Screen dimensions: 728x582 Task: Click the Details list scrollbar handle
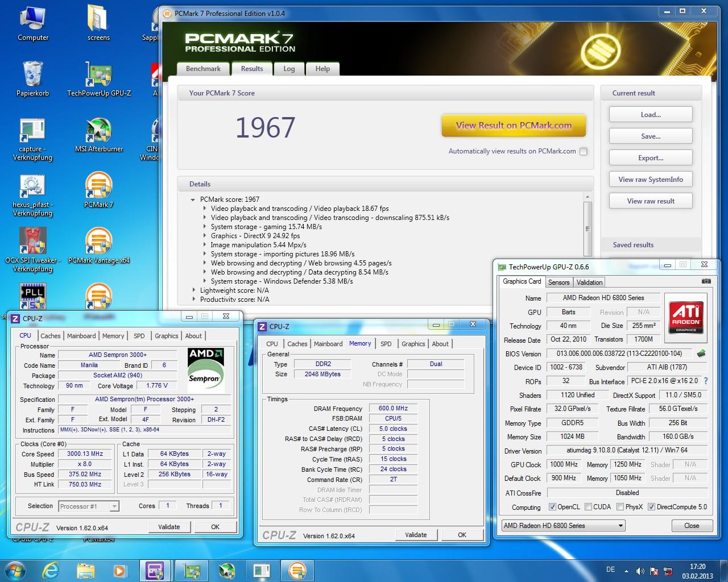click(x=588, y=228)
